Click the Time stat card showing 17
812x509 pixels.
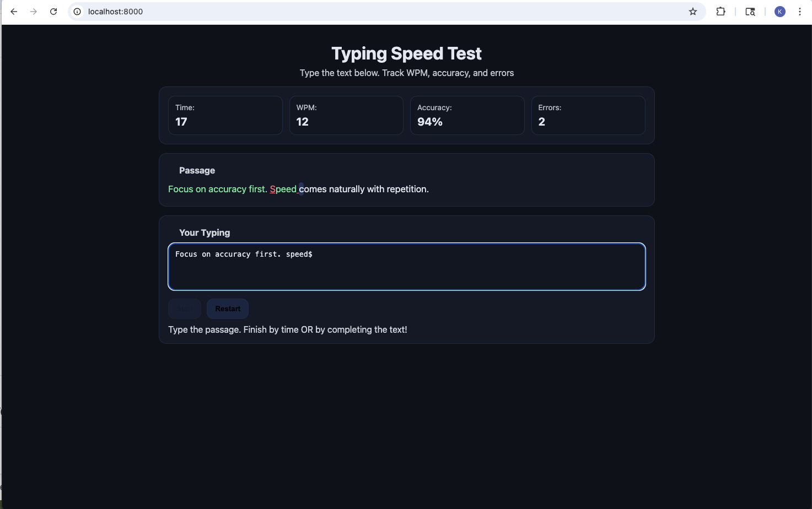pyautogui.click(x=225, y=115)
